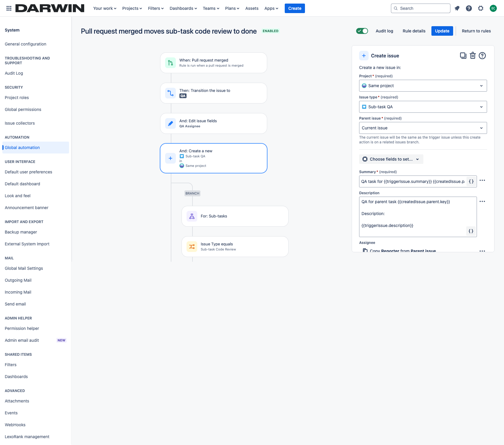
Task: Open notifications megaphone icon
Action: [x=457, y=8]
